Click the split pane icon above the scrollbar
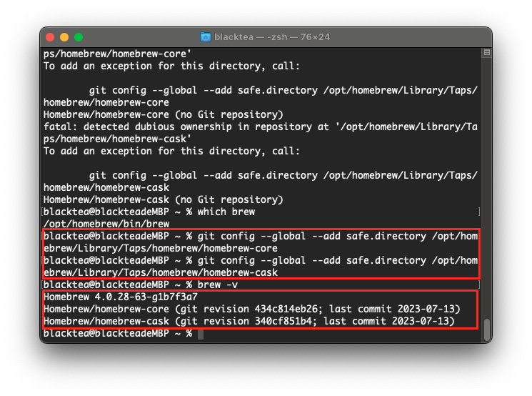 click(486, 52)
